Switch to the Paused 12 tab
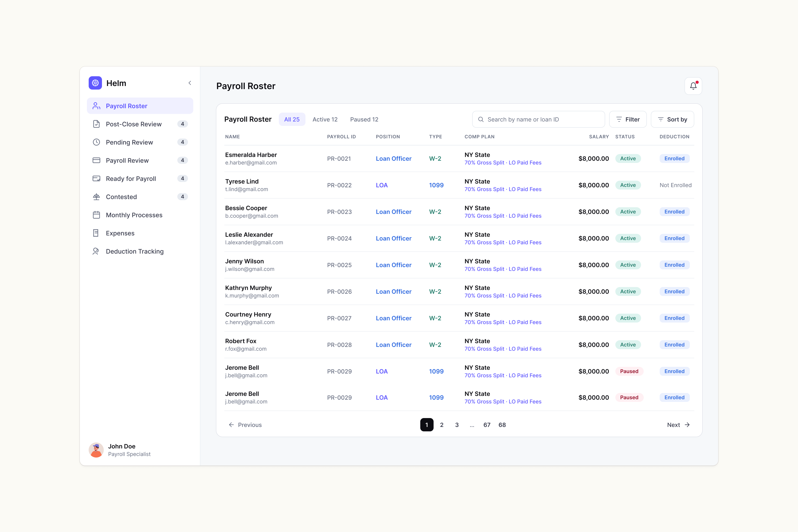 coord(364,119)
